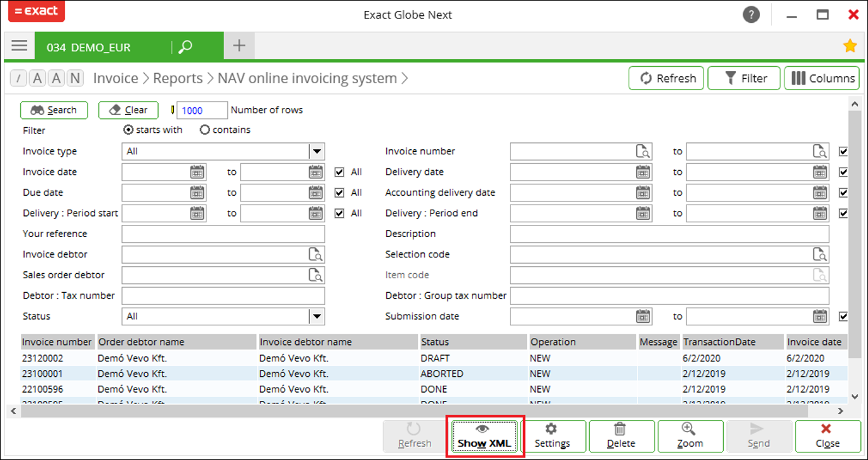Expand the Invoice type dropdown
This screenshot has width=868, height=460.
(x=316, y=152)
